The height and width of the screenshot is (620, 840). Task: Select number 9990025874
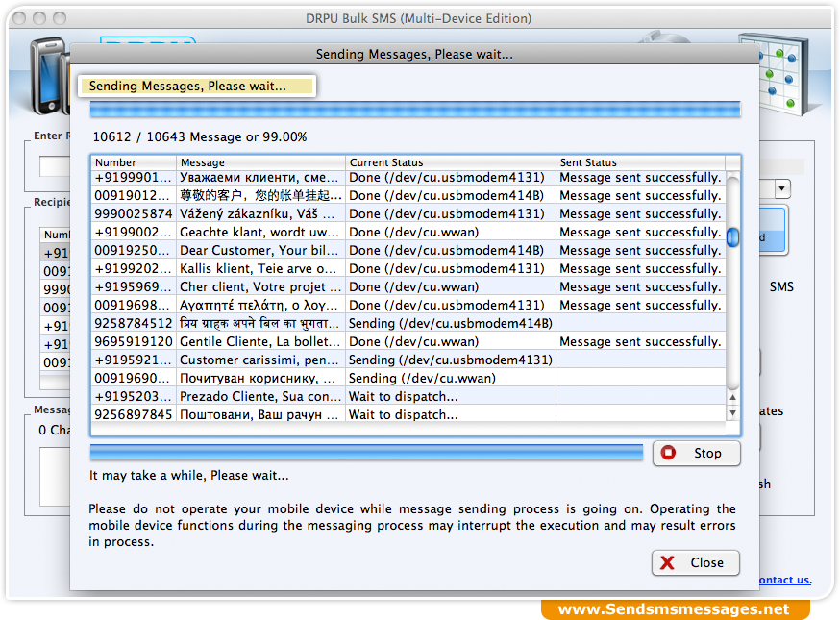tap(134, 213)
